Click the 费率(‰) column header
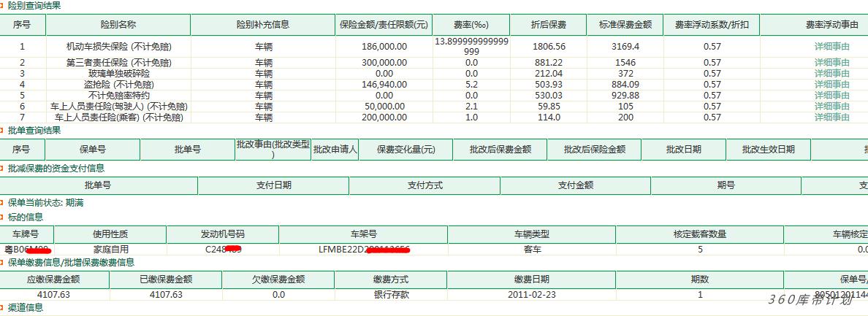868x316 pixels. (x=471, y=25)
